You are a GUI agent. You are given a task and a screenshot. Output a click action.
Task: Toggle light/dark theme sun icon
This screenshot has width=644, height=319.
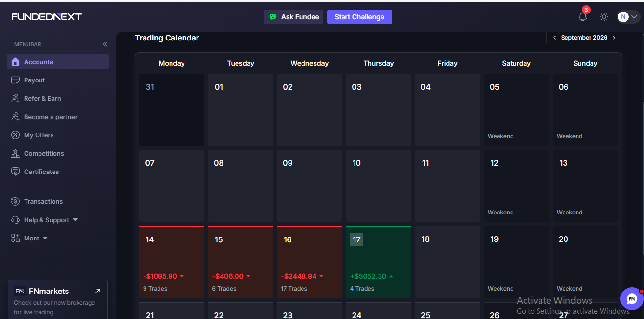(x=604, y=17)
